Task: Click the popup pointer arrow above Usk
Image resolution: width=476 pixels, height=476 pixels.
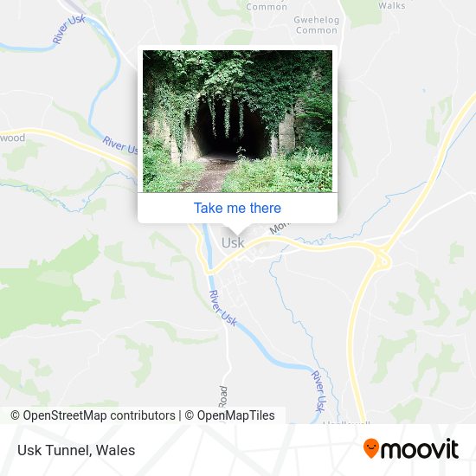Action: (x=237, y=228)
